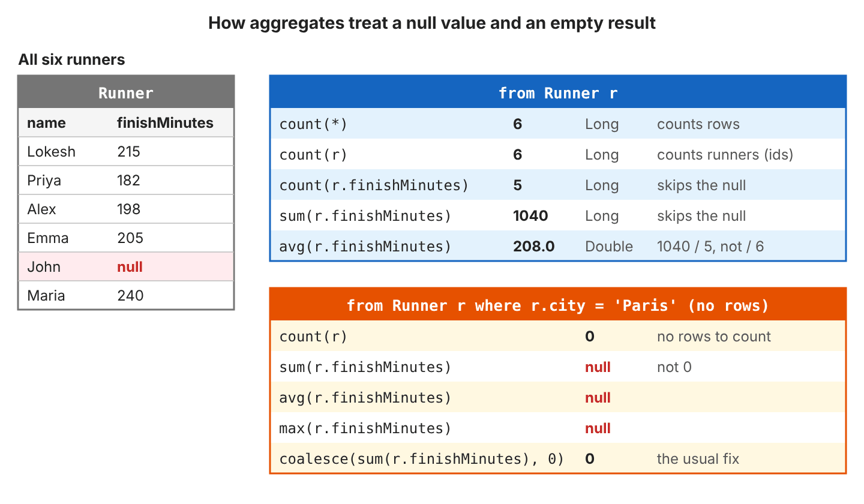This screenshot has width=864, height=504.
Task: Click the Double type label
Action: pos(609,247)
